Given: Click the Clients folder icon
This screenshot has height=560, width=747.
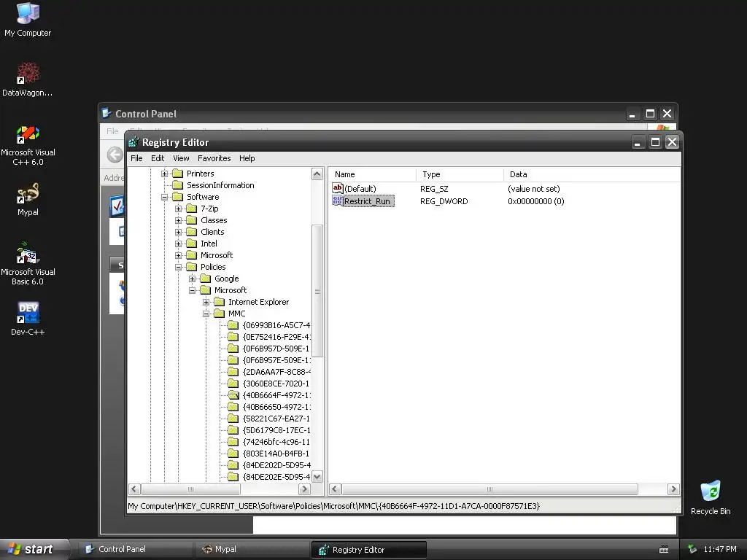Looking at the screenshot, I should coord(192,232).
